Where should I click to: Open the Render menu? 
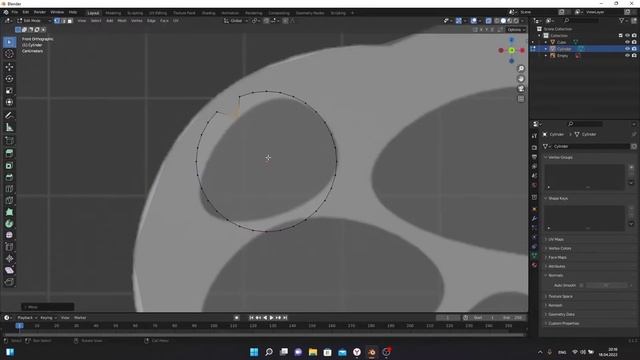(x=40, y=12)
